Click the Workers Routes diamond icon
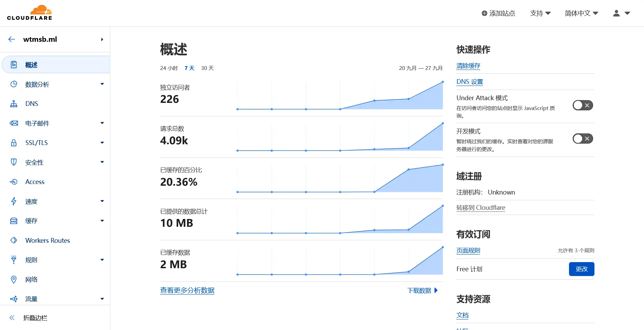 coord(14,240)
